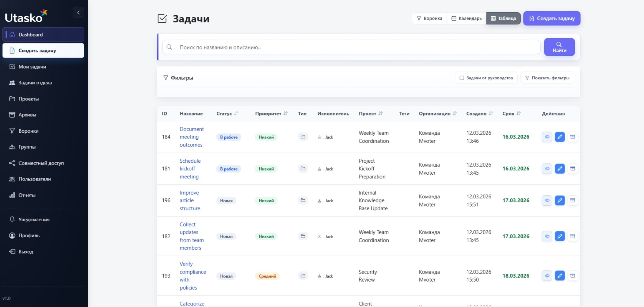644x307 pixels.
Task: Switch to the Воронка view tab
Action: click(429, 18)
